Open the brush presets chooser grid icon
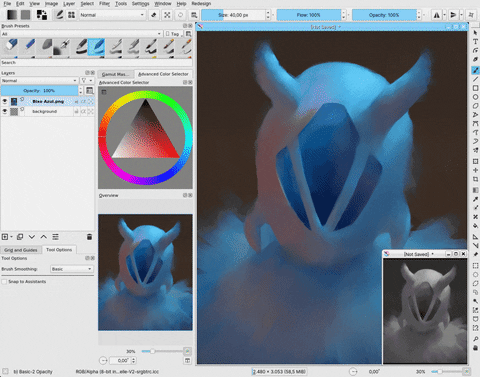Image resolution: width=480 pixels, height=377 pixels. coord(71,15)
